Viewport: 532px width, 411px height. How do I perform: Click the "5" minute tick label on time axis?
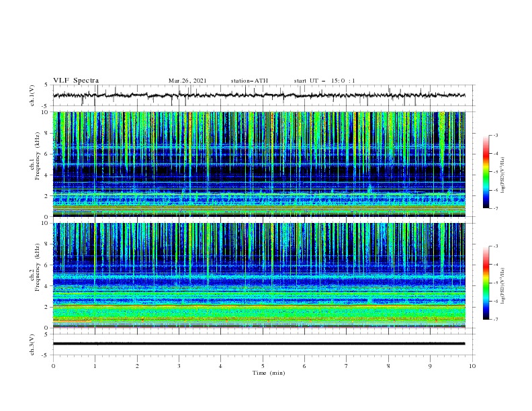pos(263,366)
